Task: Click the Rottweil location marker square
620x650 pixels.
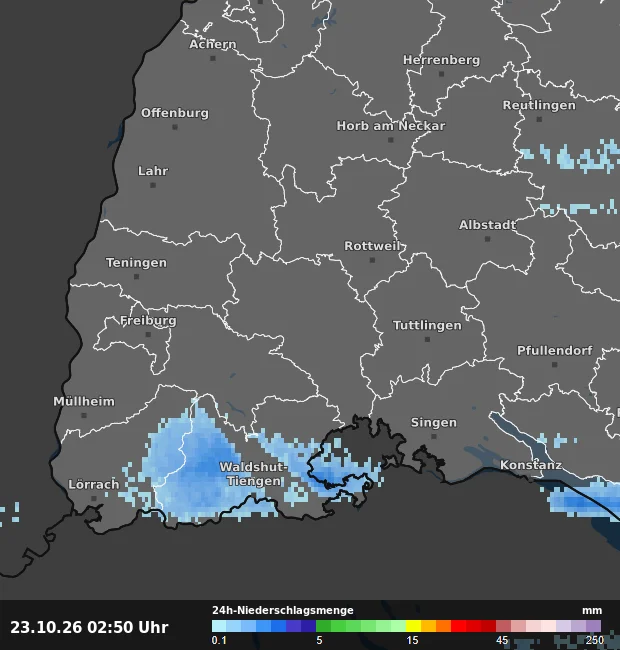Action: click(372, 260)
